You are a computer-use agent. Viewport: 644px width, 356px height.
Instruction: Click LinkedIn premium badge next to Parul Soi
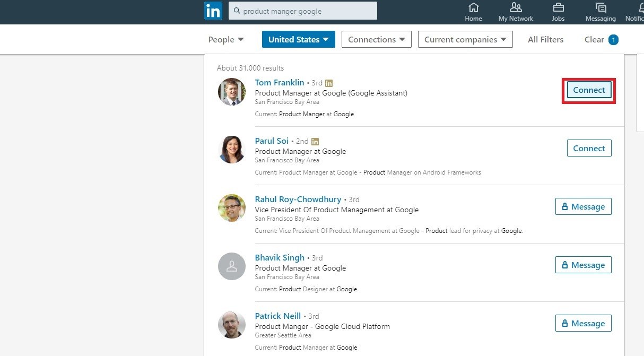[315, 142]
